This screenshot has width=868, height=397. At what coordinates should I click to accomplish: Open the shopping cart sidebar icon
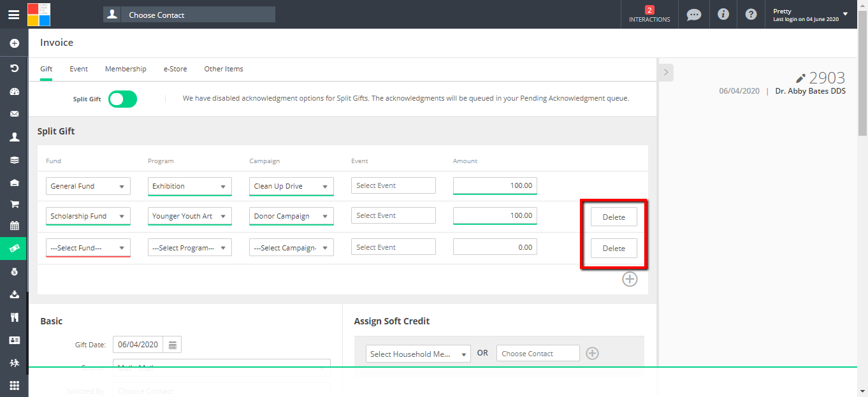14,204
